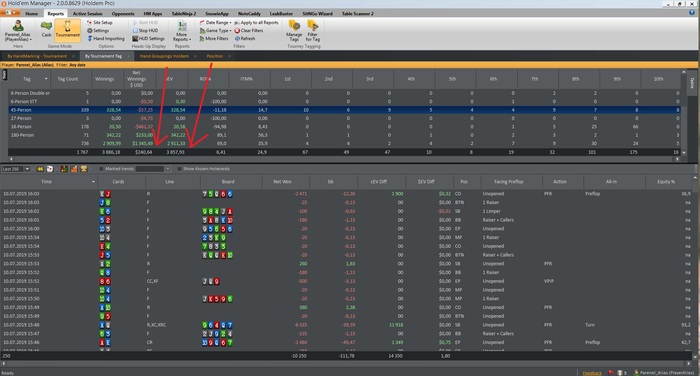The image size is (700, 376).
Task: Select the 180-Person tag row
Action: [x=344, y=135]
